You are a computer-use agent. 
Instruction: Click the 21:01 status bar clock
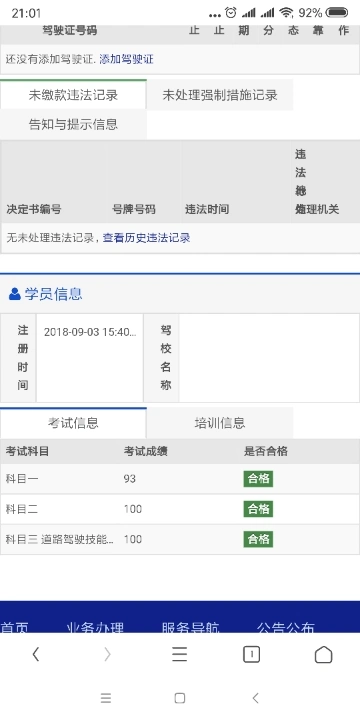pyautogui.click(x=26, y=13)
